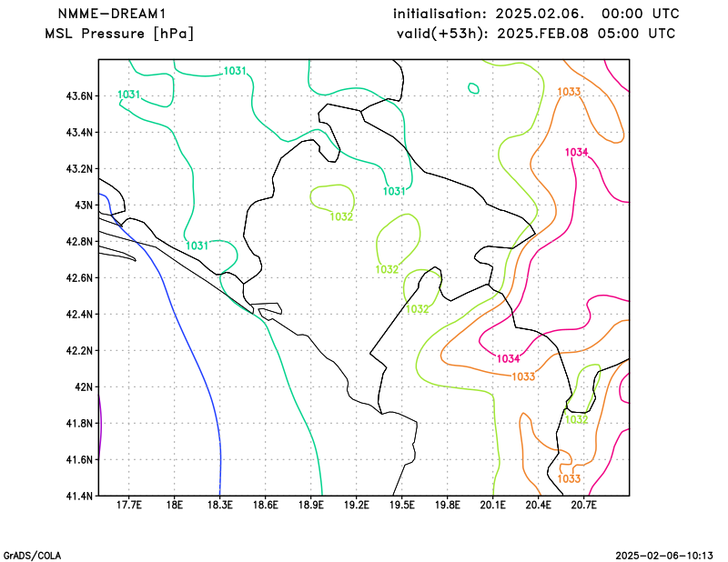728x562 pixels.
Task: Click the 41.6N latitude label
Action: pos(79,459)
